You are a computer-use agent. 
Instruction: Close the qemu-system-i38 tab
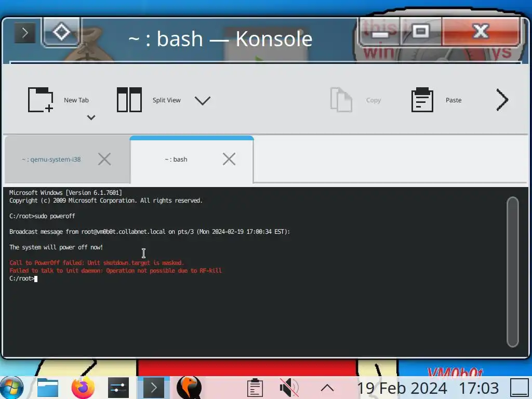[104, 159]
